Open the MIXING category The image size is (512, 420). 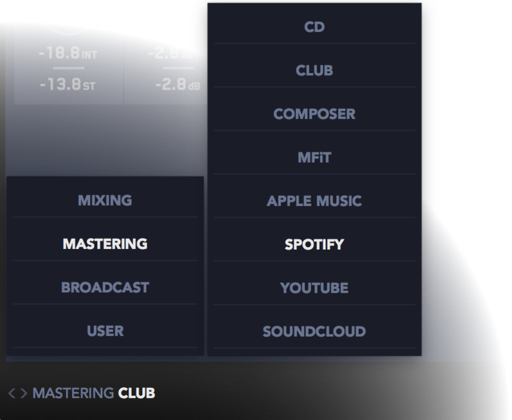click(x=105, y=200)
